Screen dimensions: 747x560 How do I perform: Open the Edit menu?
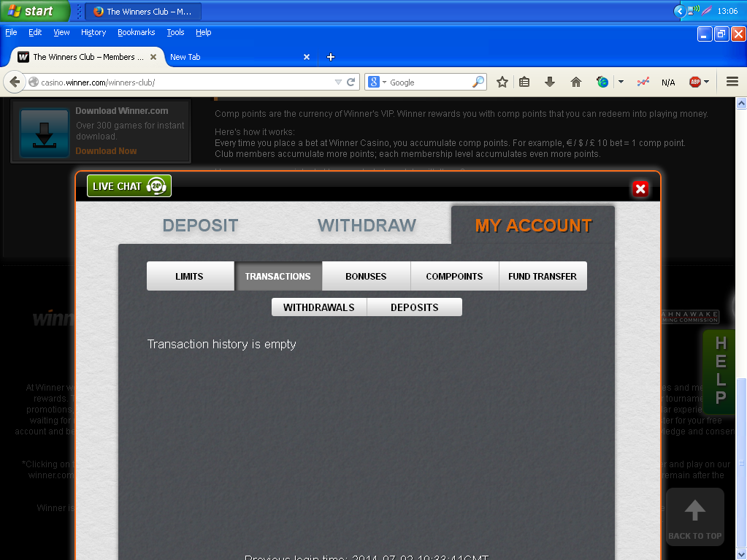(35, 32)
